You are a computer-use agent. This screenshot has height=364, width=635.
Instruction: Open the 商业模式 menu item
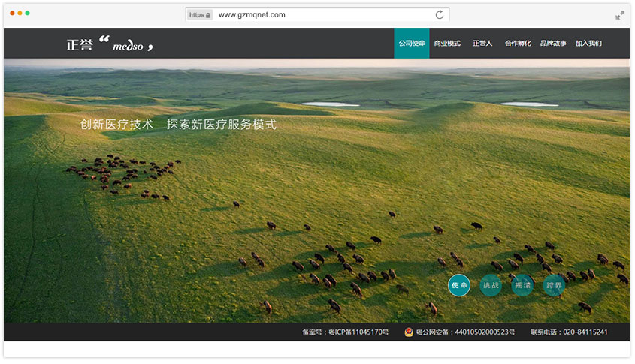coord(447,44)
